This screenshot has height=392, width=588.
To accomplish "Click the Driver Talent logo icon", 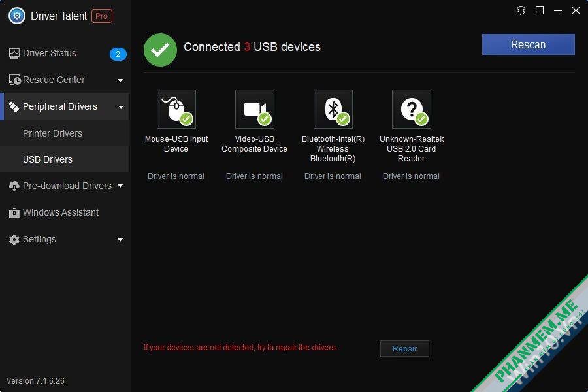I will point(17,16).
